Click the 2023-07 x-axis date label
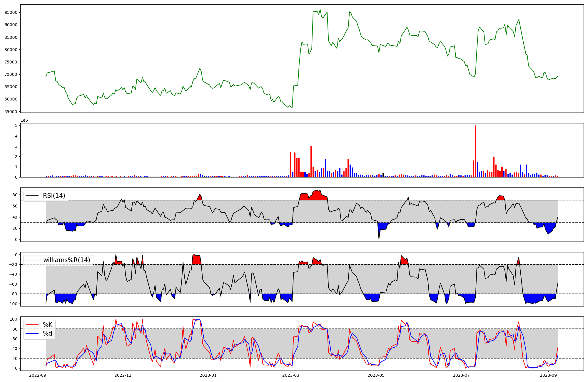 [x=461, y=375]
